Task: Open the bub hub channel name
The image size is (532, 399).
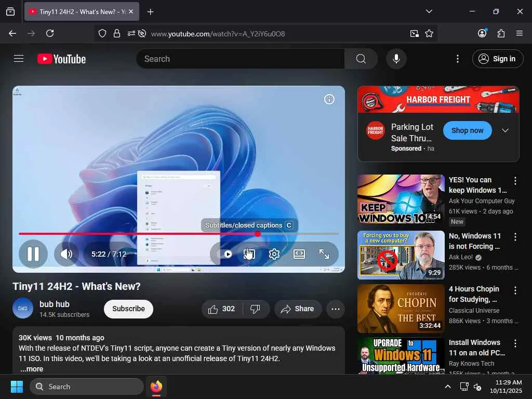Action: point(54,304)
